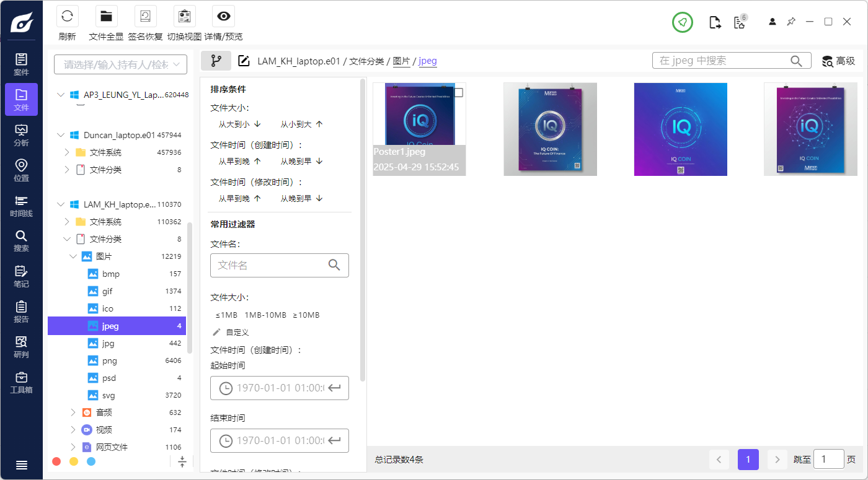
Task: Open the 笔记 sidebar section
Action: click(21, 276)
